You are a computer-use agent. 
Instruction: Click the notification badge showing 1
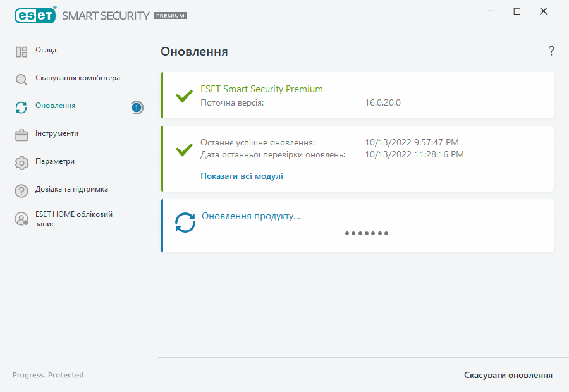[x=137, y=107]
